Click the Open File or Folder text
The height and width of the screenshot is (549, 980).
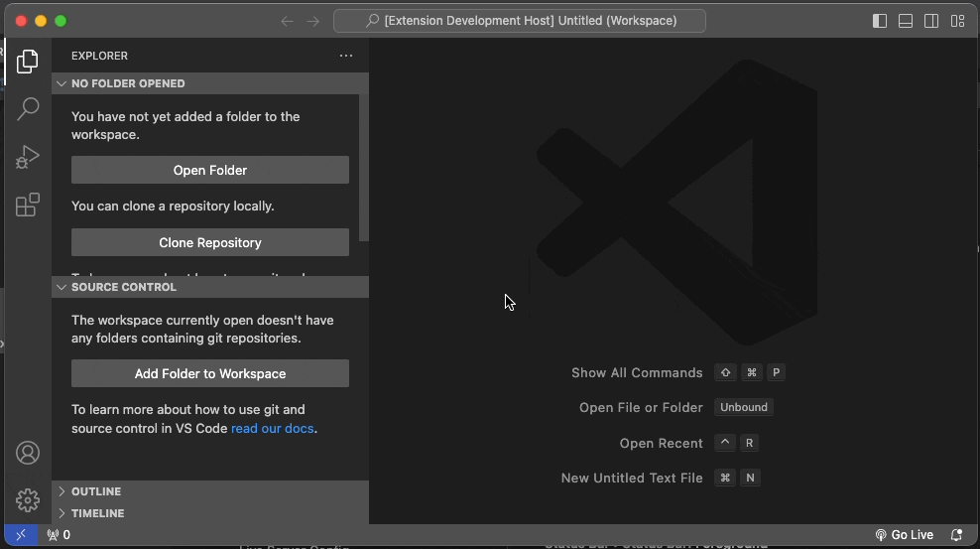(x=641, y=408)
